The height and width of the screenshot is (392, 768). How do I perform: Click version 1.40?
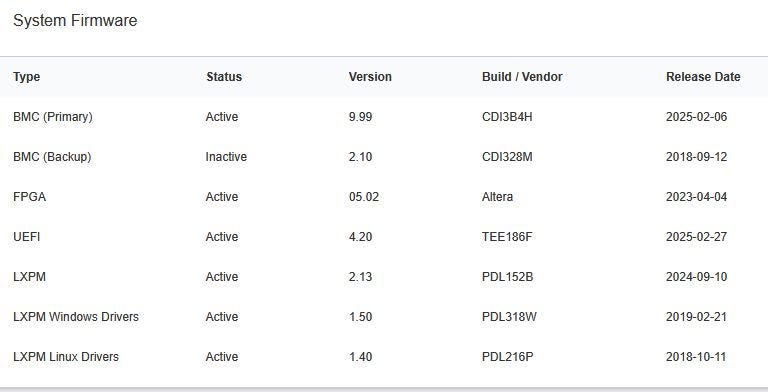(x=360, y=357)
